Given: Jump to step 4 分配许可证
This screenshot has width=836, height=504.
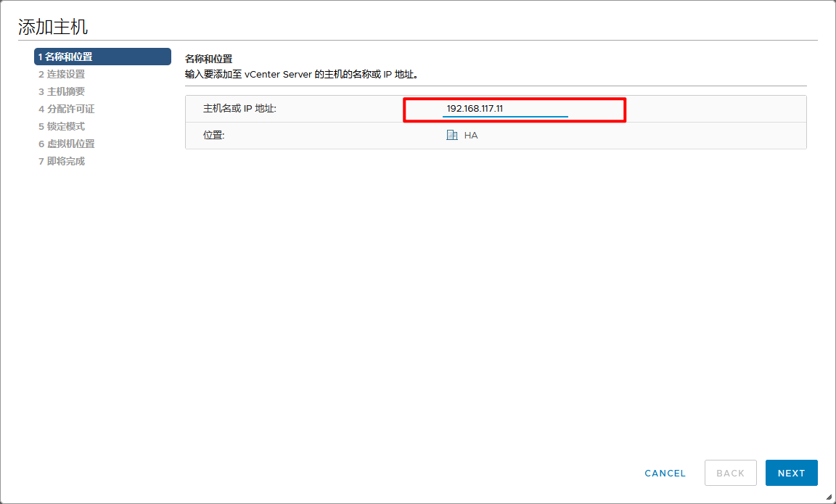Looking at the screenshot, I should [66, 109].
